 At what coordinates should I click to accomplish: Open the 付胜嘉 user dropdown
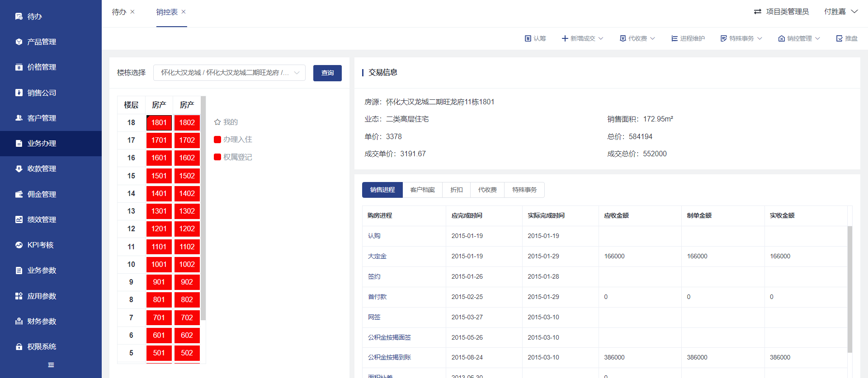pyautogui.click(x=841, y=12)
